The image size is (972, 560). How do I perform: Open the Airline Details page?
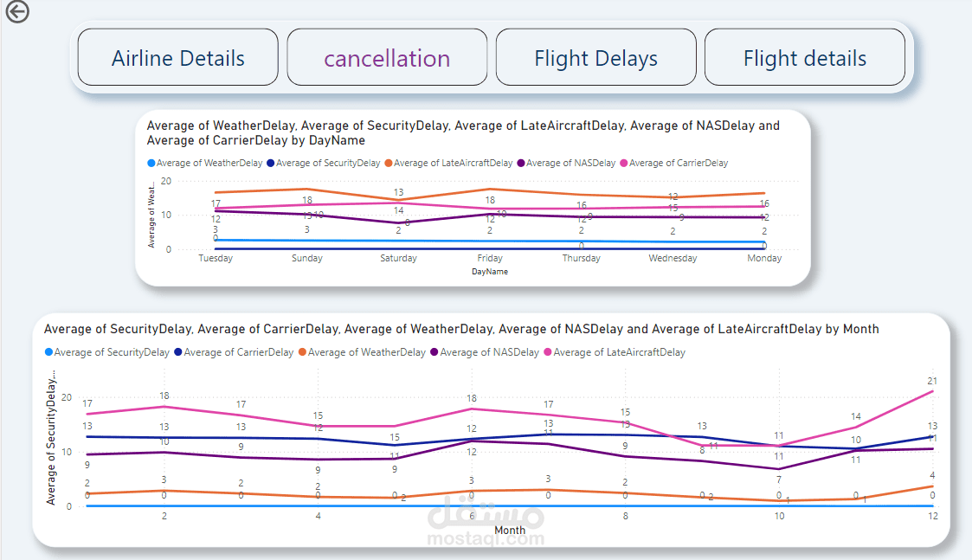178,58
